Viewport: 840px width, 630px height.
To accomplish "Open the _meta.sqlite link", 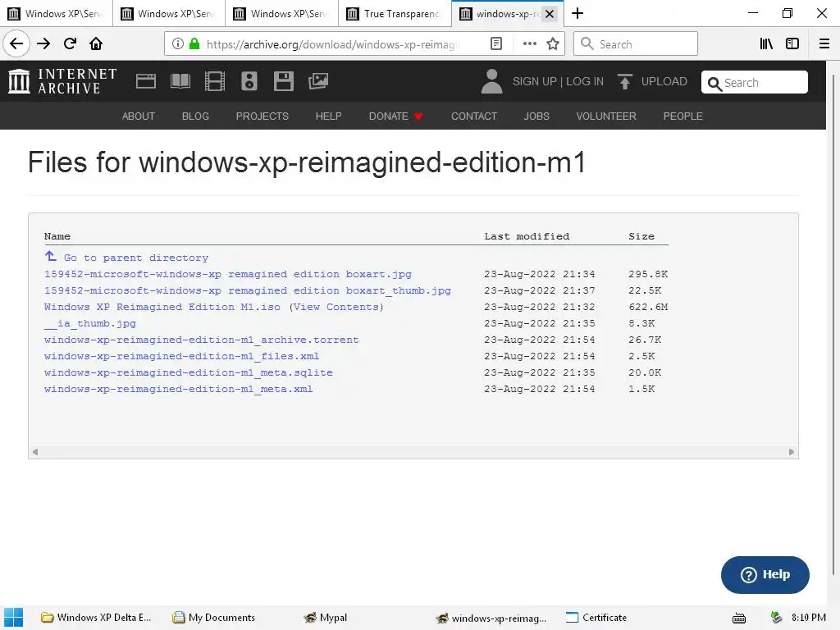I will [x=189, y=373].
